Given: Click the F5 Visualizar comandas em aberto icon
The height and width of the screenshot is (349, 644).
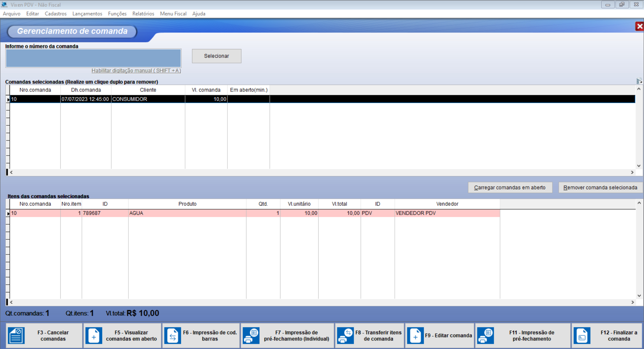Looking at the screenshot, I should (x=94, y=336).
